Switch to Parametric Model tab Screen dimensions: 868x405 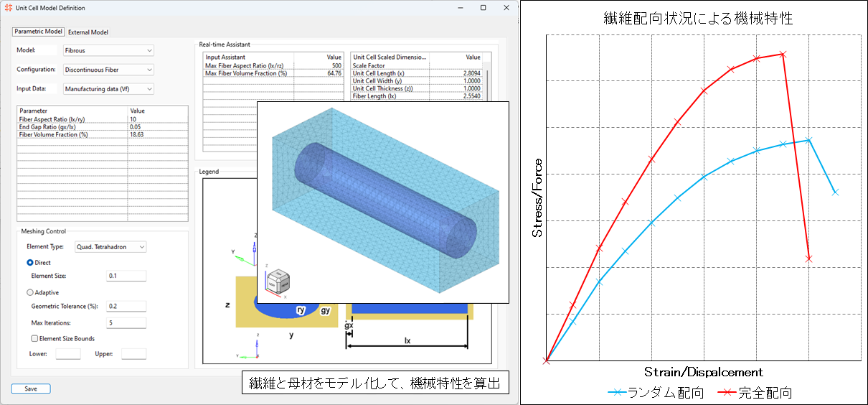coord(39,32)
